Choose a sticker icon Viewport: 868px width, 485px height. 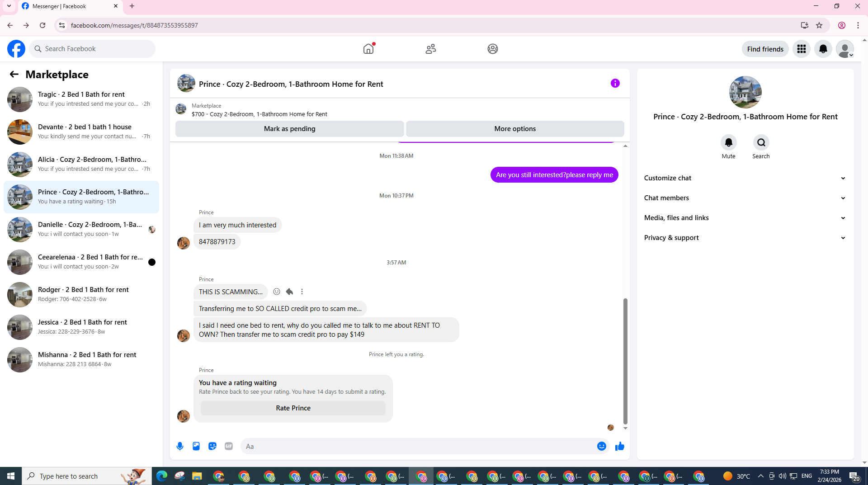pos(212,446)
